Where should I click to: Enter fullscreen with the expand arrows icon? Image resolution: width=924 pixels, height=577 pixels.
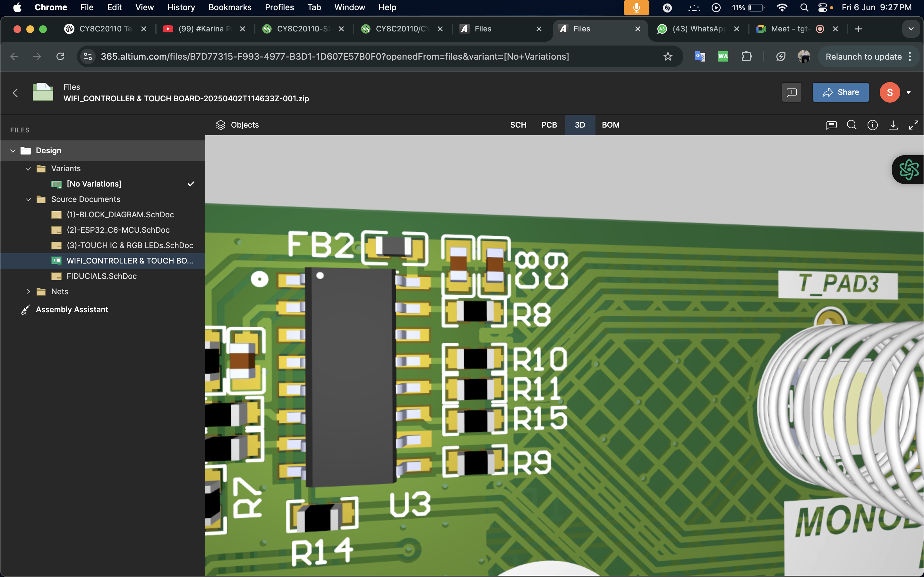coord(914,125)
